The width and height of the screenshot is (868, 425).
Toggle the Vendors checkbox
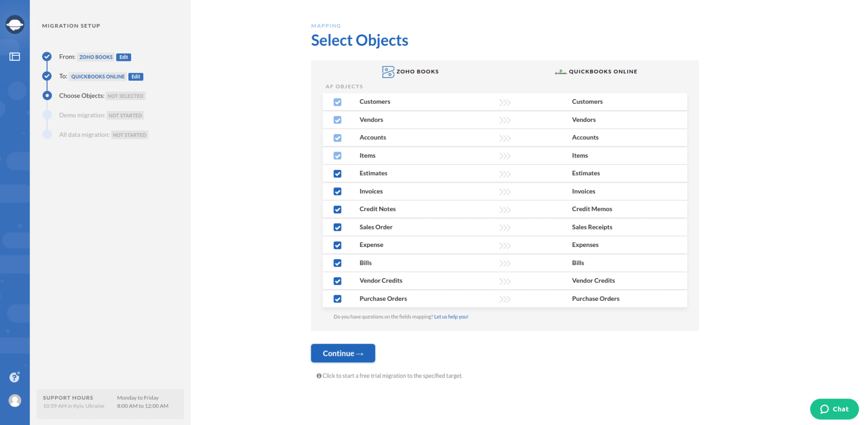tap(337, 120)
